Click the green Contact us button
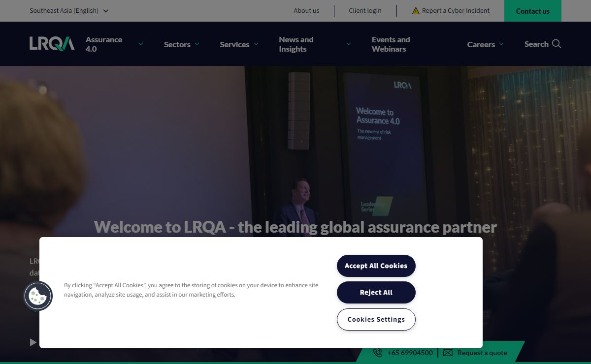The image size is (591, 364). tap(533, 11)
